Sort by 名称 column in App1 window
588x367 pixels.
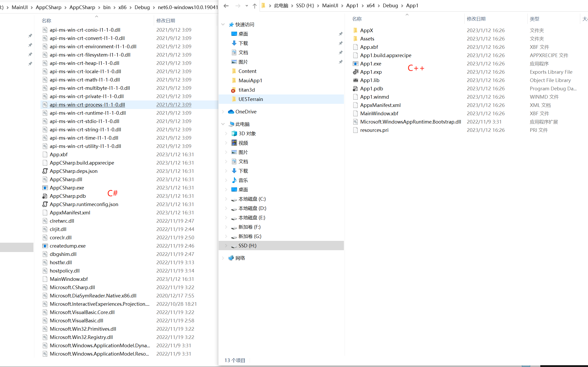pos(357,19)
